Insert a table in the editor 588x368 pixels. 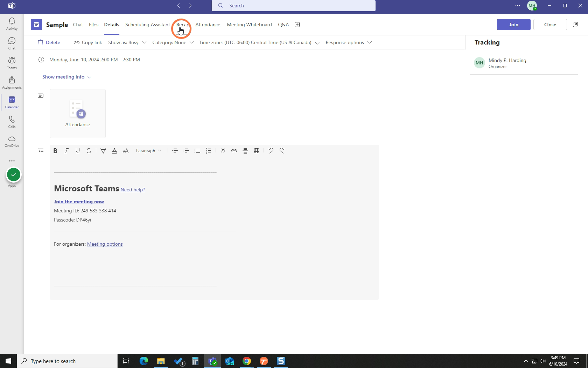(x=257, y=151)
